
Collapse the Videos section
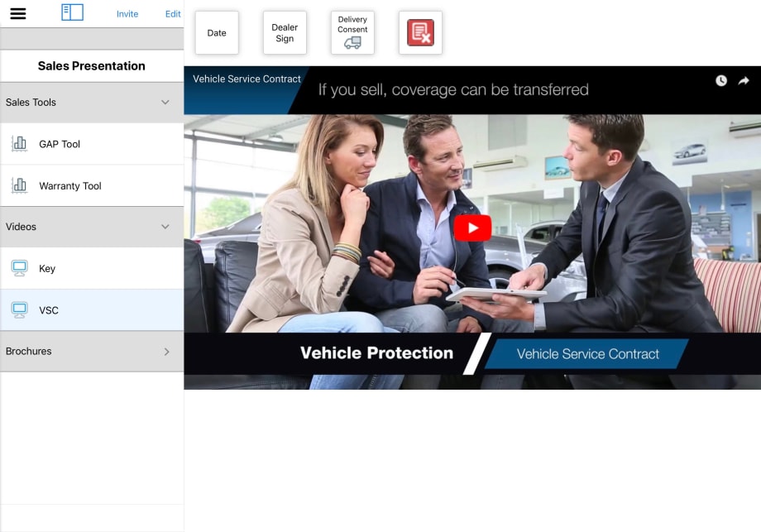coord(165,227)
